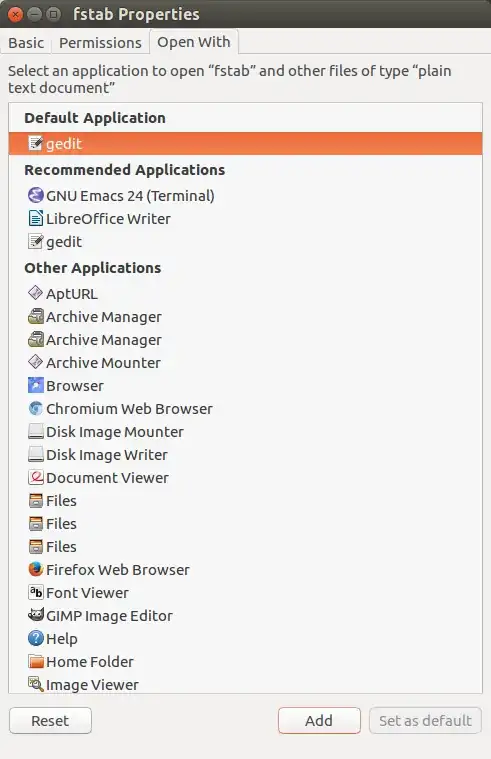Click the GIMP Image Editor icon
This screenshot has height=759, width=491.
pos(36,615)
